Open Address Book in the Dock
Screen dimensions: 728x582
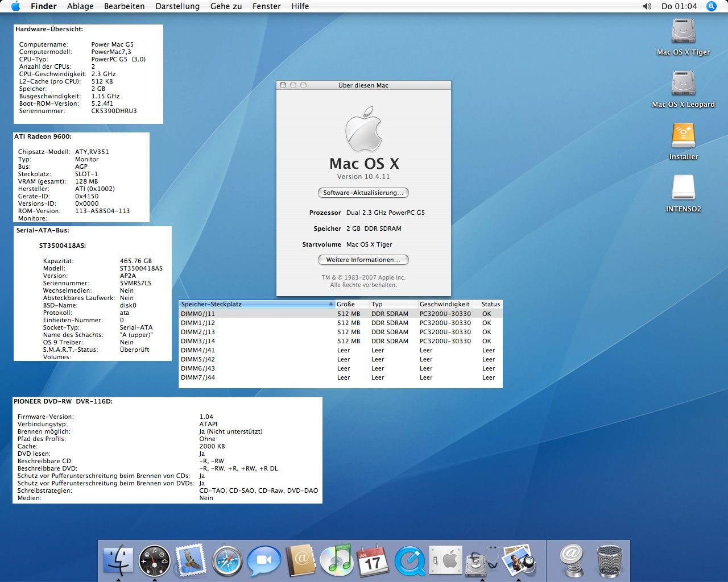(x=300, y=560)
